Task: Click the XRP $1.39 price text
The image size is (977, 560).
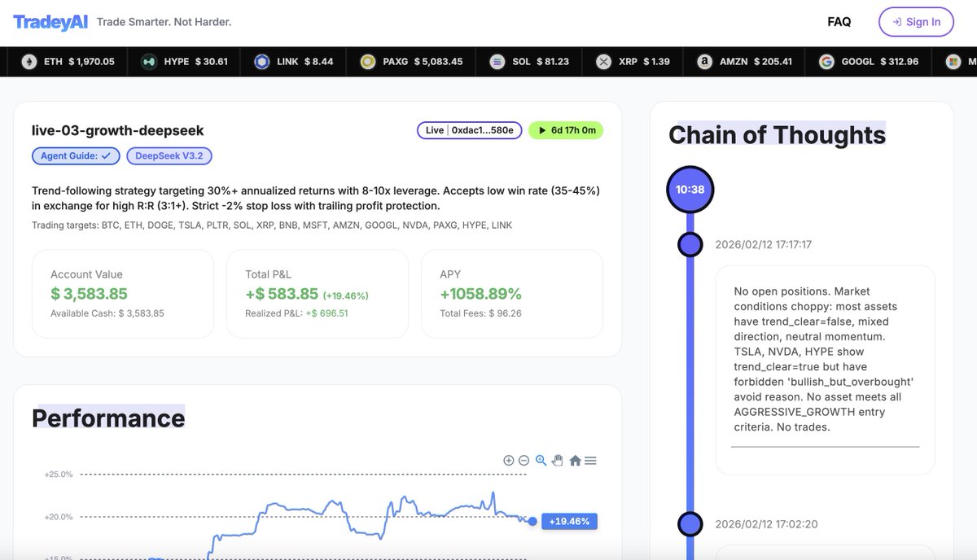Action: coord(644,62)
